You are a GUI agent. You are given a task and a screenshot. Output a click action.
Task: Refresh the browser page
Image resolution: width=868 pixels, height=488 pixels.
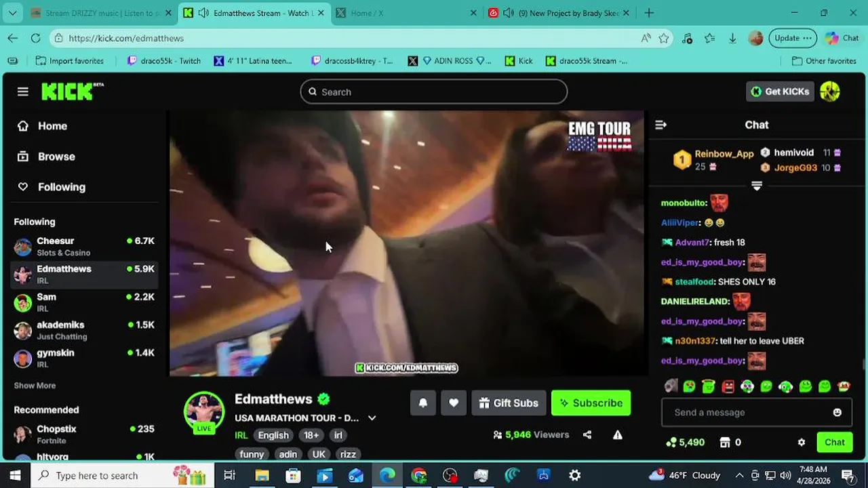click(36, 38)
